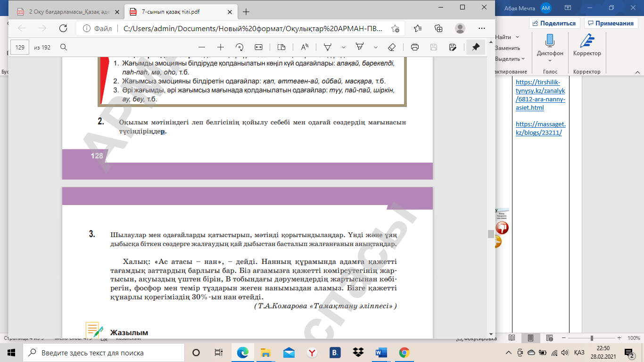Expand the Диктофон dropdown arrow

550,60
